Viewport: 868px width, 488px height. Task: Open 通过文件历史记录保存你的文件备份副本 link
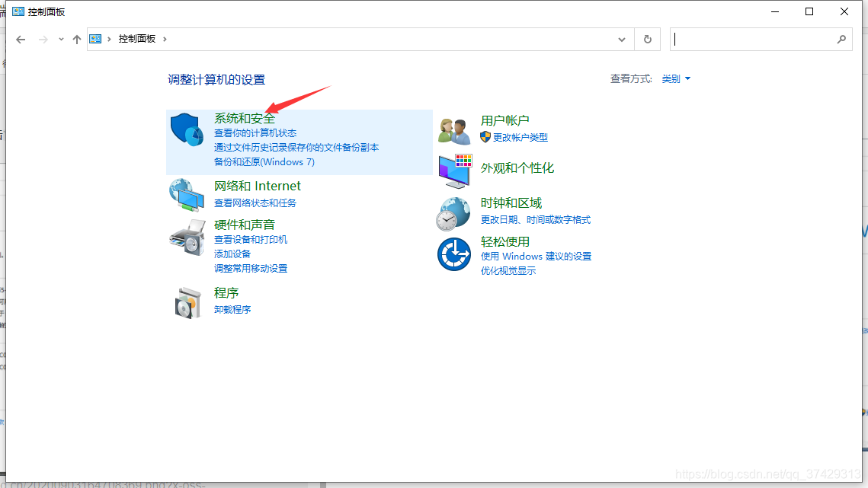(296, 147)
